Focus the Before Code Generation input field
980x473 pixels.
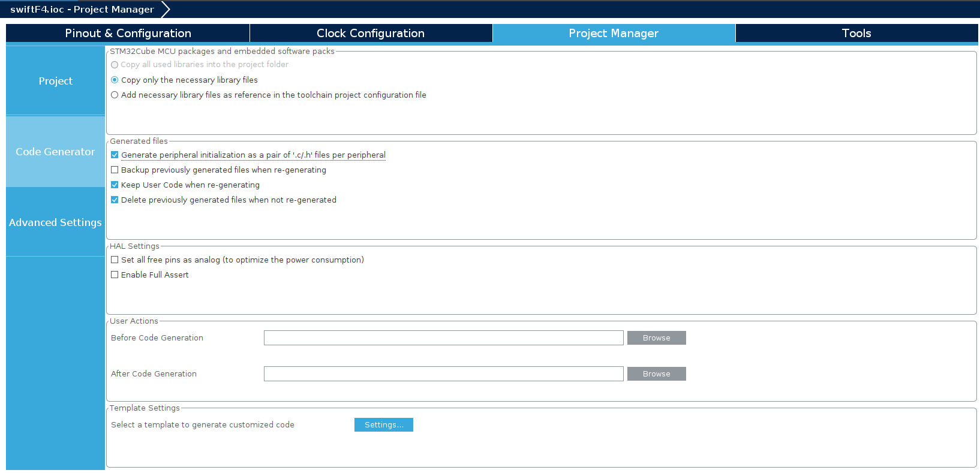tap(444, 338)
